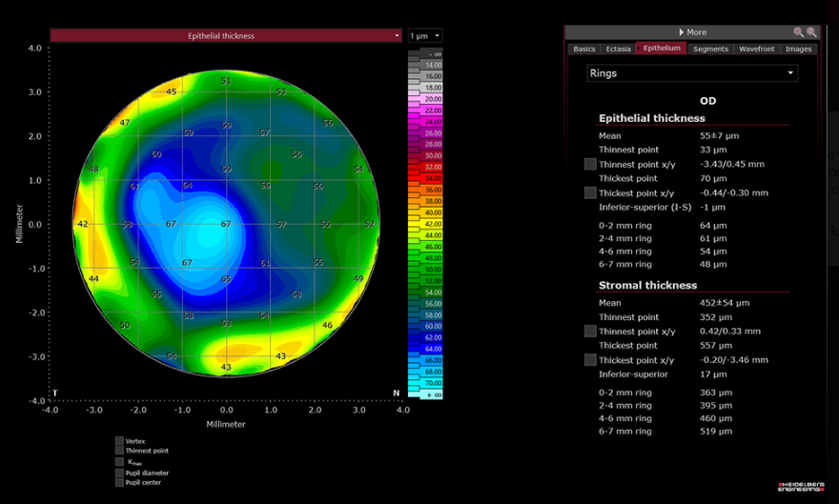Switch to the Ectasia tab

coord(618,49)
